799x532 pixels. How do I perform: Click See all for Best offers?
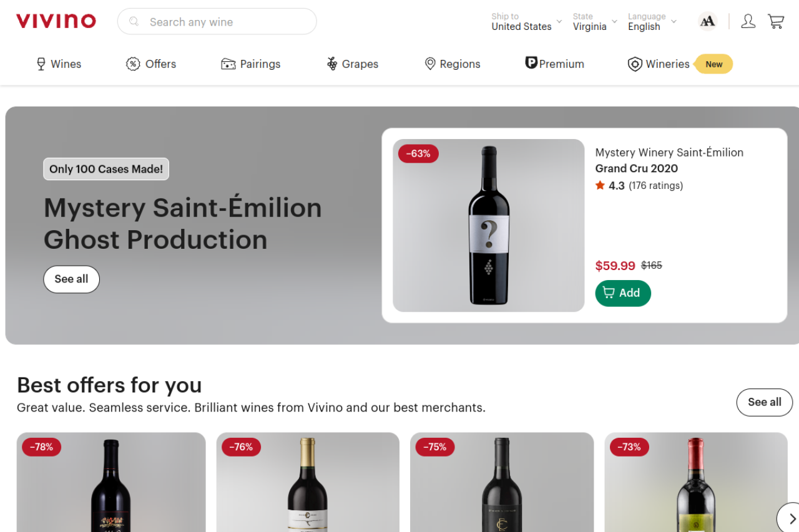764,402
